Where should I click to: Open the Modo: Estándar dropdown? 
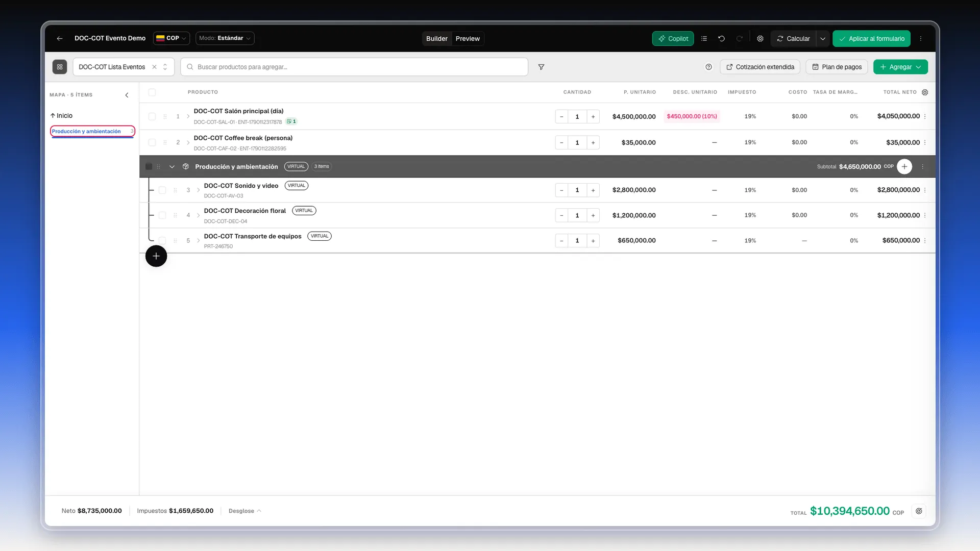point(225,38)
